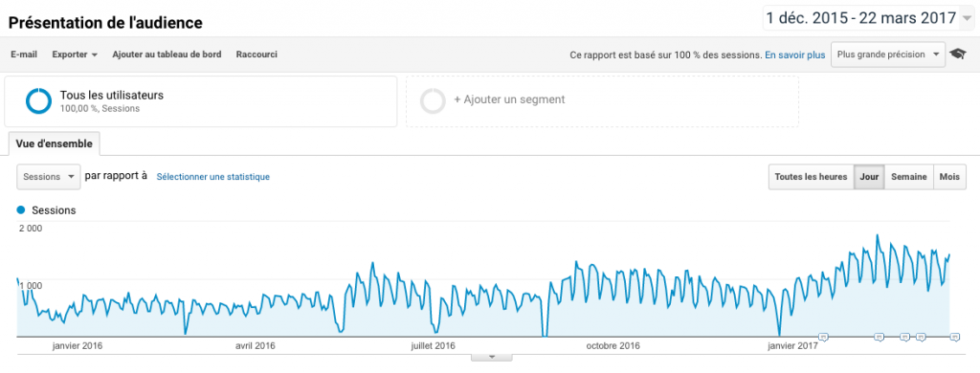The height and width of the screenshot is (373, 980).
Task: Switch chart granularity to Toutes les heures
Action: point(811,177)
